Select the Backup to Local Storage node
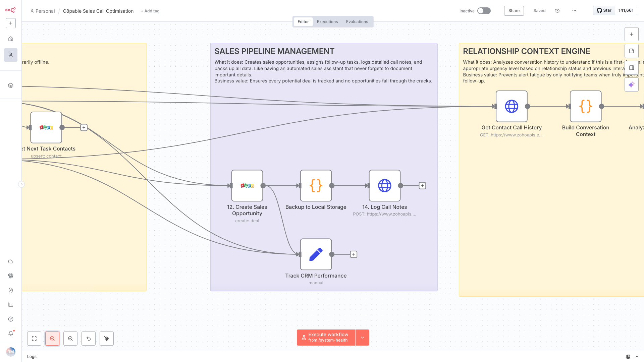 pos(316,186)
